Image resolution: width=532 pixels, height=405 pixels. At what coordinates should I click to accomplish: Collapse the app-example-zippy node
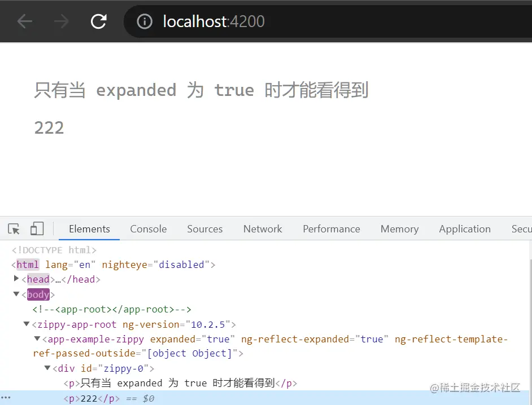(x=37, y=338)
